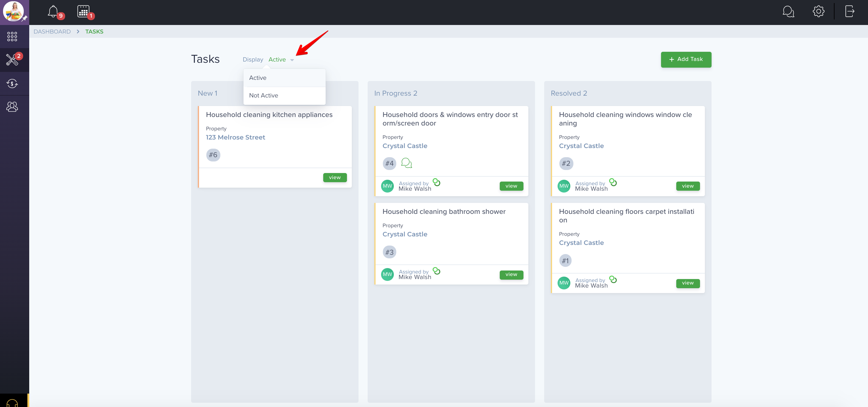Open settings gear in top bar
Screen dimensions: 868x407
tap(818, 12)
